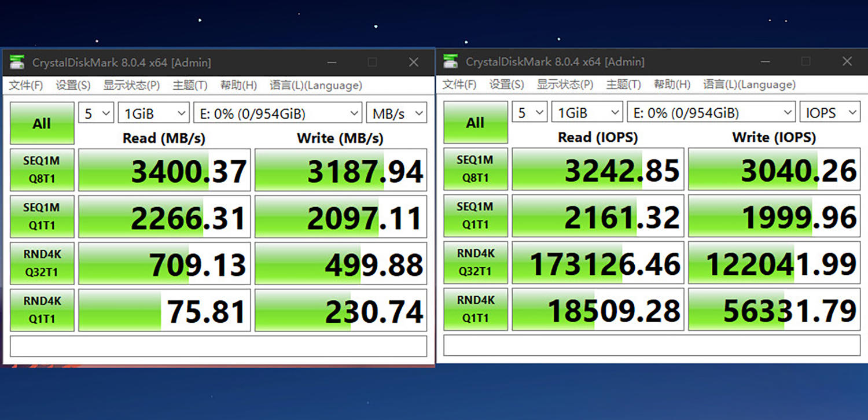
Task: Open 显示状态(P) menu in right window
Action: [565, 84]
